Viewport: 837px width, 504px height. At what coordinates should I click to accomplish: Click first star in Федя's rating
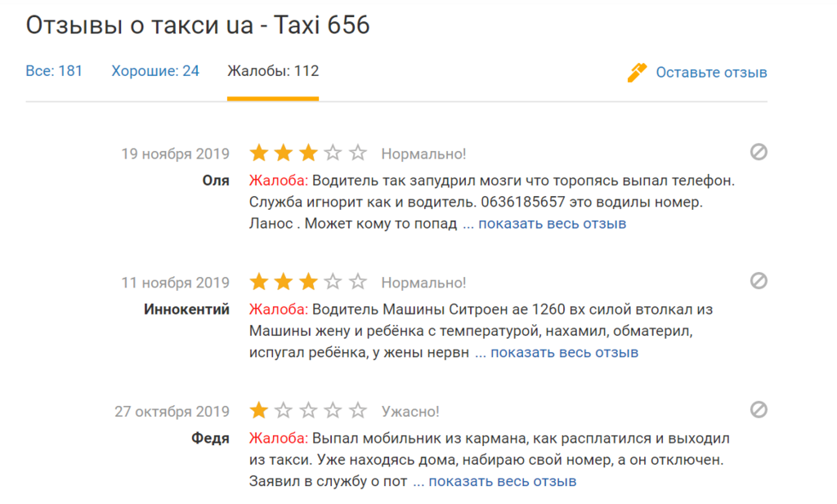coord(259,411)
